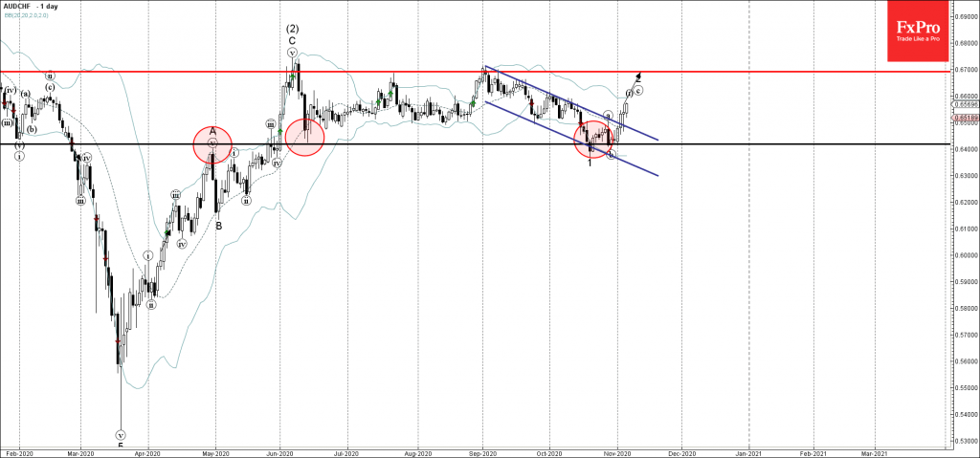980x458 pixels.
Task: Click the BB(20,20,2.0,2.0) indicator label
Action: coord(34,14)
